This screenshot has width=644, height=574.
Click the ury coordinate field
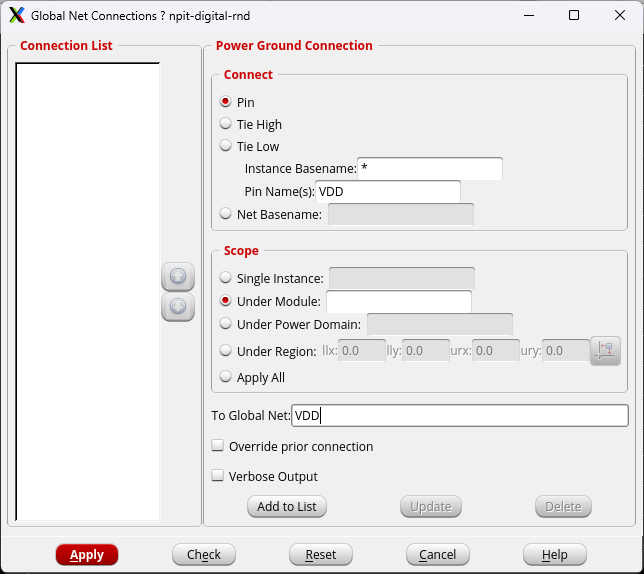(566, 351)
